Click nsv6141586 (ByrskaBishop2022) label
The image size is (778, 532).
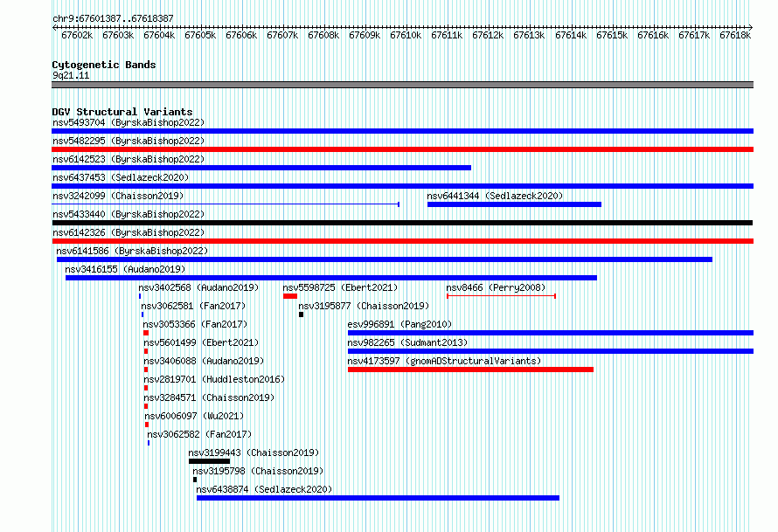click(132, 251)
